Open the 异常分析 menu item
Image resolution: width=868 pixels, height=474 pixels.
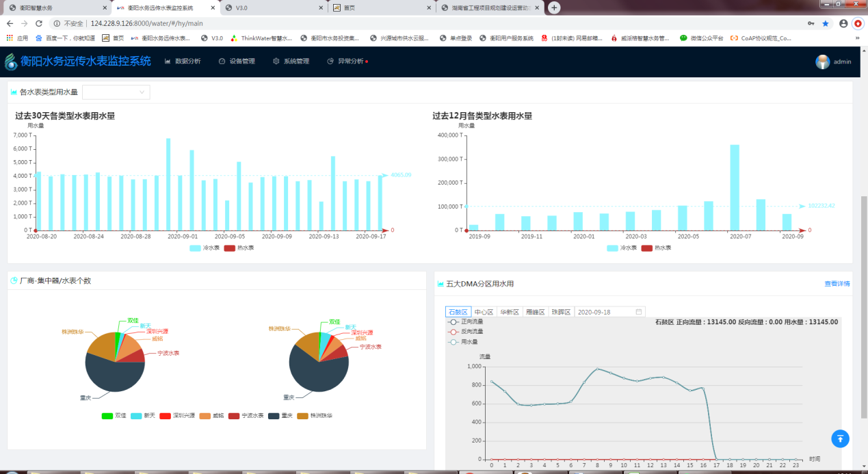(347, 62)
